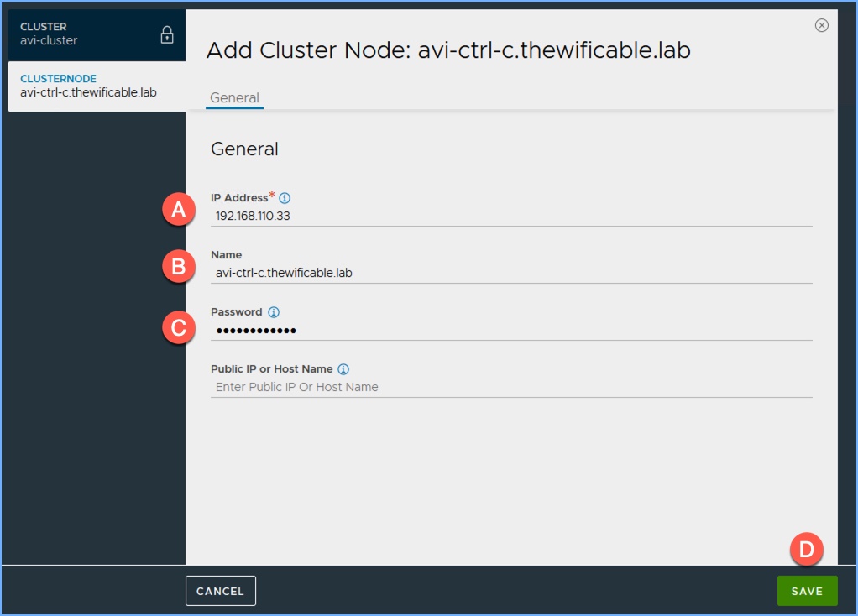Click the Add Cluster Node dialog title
This screenshot has height=616, width=858.
(448, 50)
